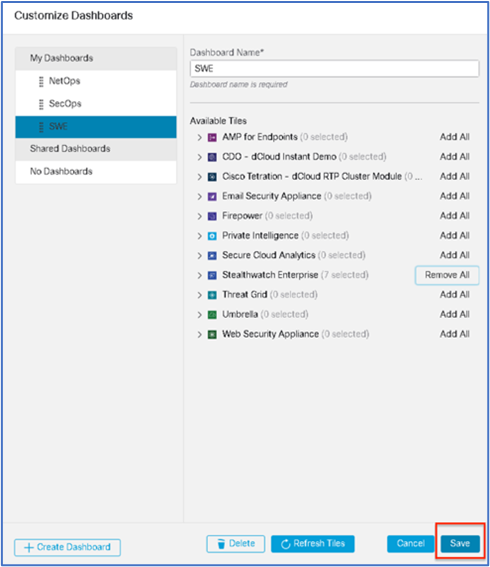Grab the NetOps drag handle icon

pos(41,81)
